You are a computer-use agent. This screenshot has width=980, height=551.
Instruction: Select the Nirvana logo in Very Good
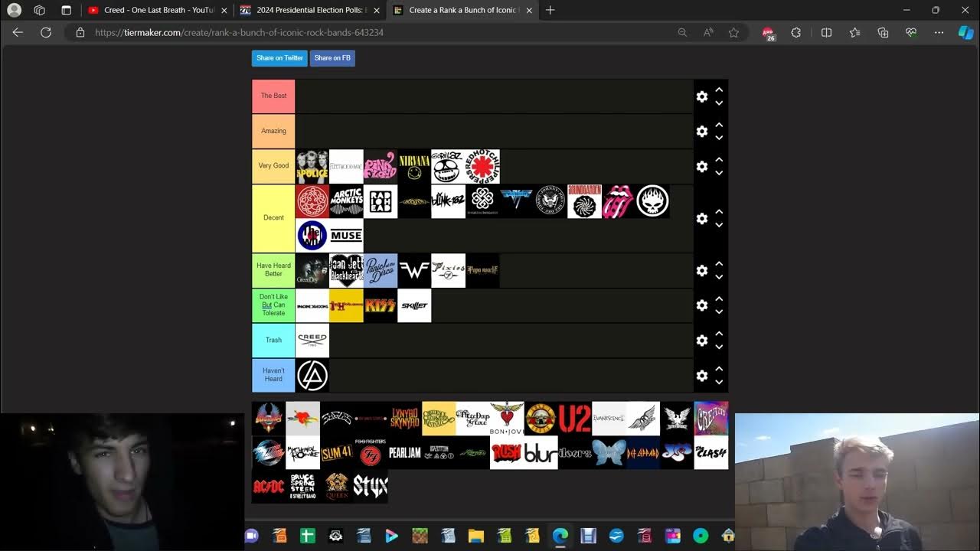pyautogui.click(x=414, y=166)
